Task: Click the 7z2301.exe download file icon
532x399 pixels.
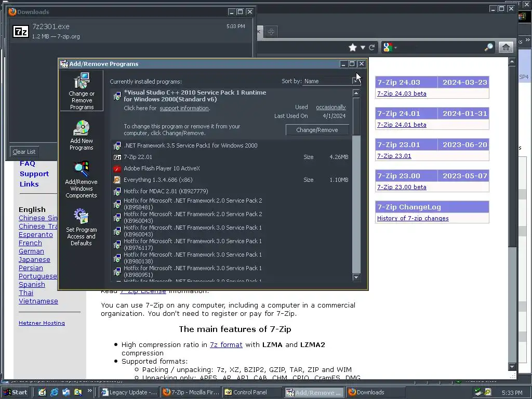Action: point(21,31)
